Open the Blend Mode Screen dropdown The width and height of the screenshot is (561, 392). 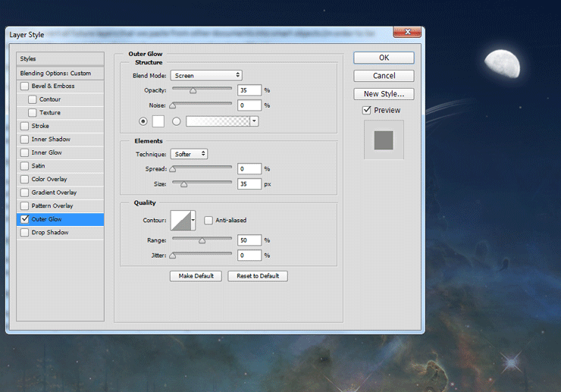[x=205, y=75]
